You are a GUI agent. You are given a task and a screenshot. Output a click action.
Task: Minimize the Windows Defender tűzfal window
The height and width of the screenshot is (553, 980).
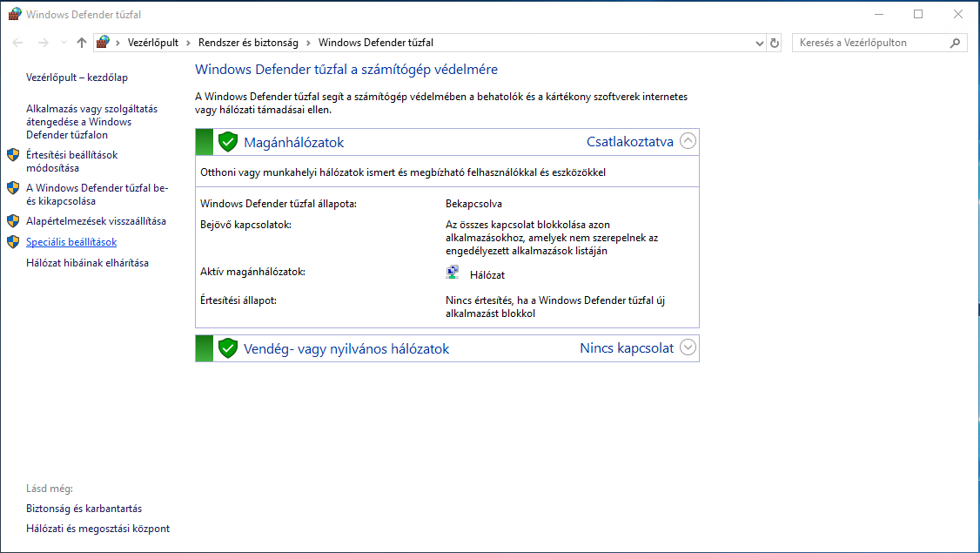pos(879,14)
